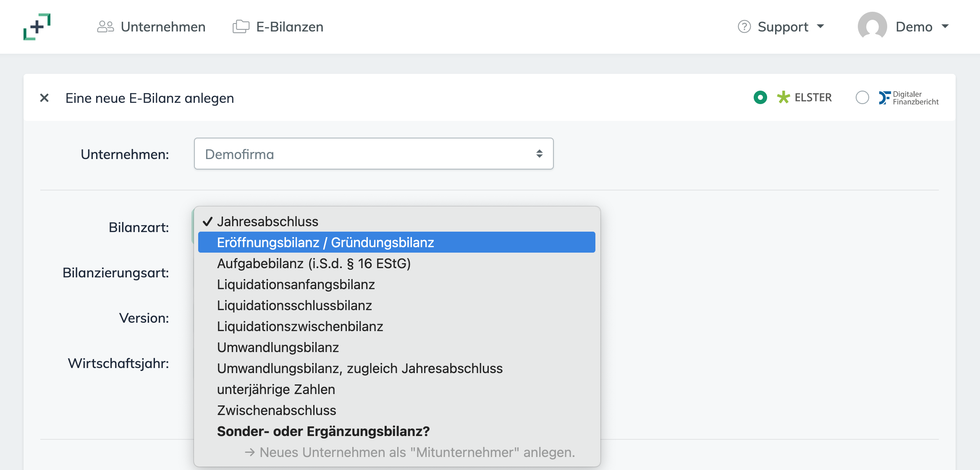980x470 pixels.
Task: Click the folder icon next to E-Bilanzen
Action: pos(240,26)
